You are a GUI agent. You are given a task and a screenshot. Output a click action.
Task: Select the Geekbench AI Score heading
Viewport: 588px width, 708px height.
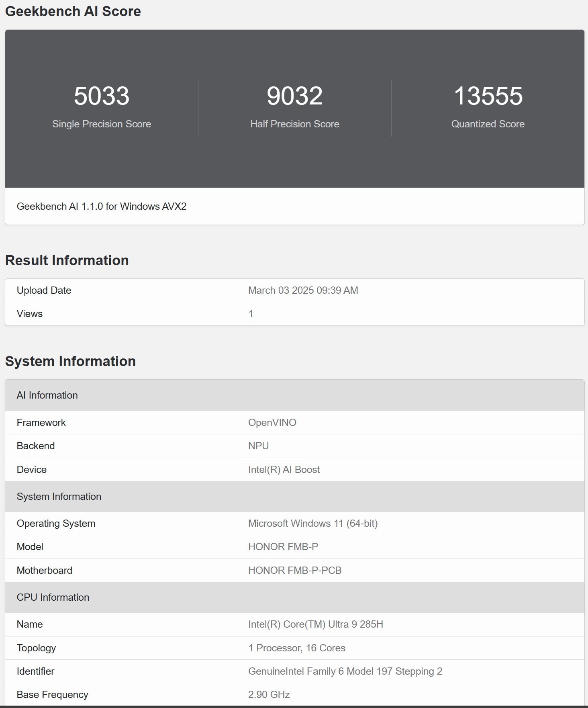73,11
